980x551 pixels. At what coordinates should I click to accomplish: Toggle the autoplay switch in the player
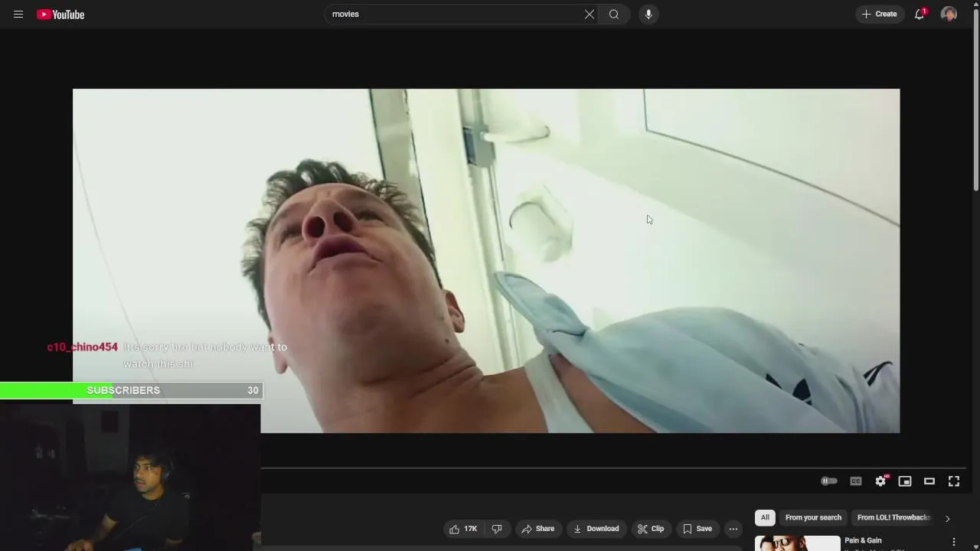point(829,481)
